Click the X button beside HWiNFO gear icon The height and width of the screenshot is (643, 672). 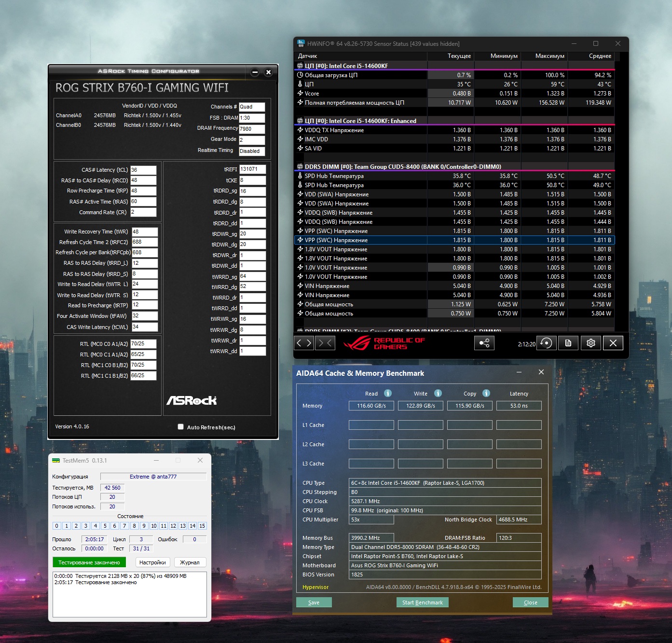coord(613,343)
